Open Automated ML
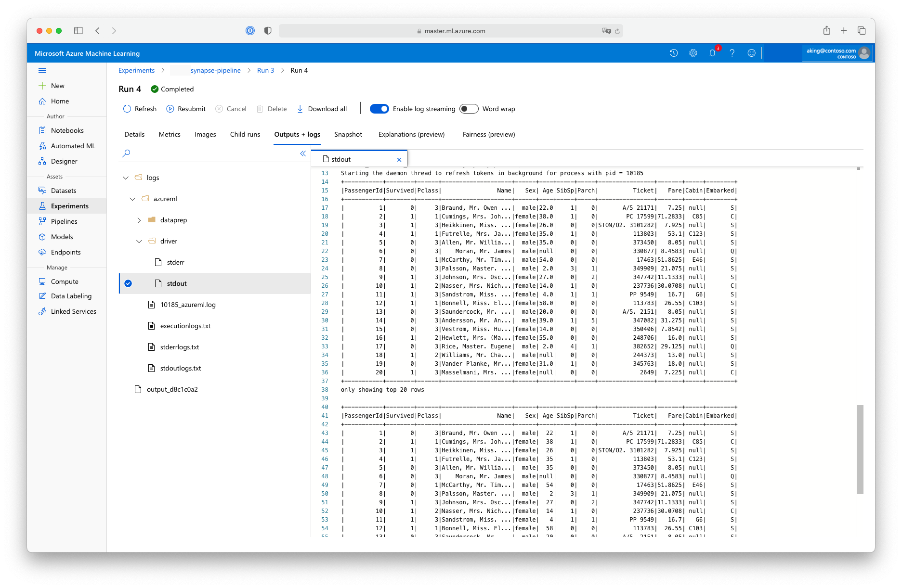This screenshot has width=902, height=588. pos(73,145)
